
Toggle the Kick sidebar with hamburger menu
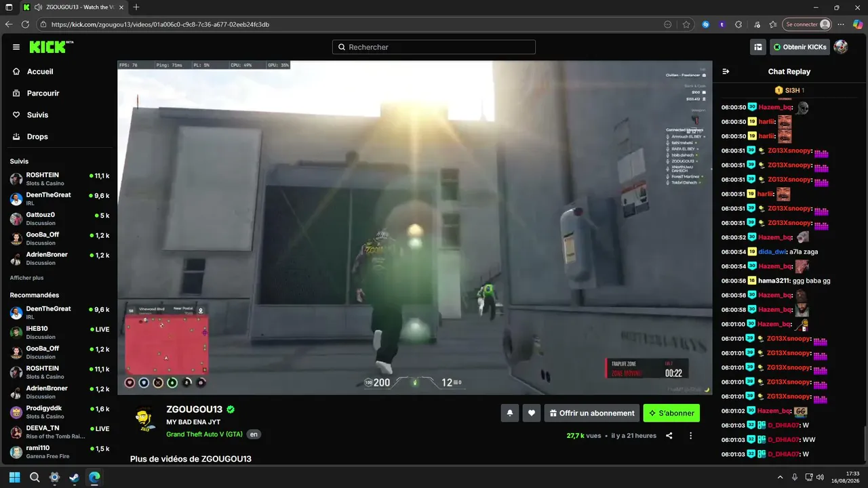(x=16, y=47)
